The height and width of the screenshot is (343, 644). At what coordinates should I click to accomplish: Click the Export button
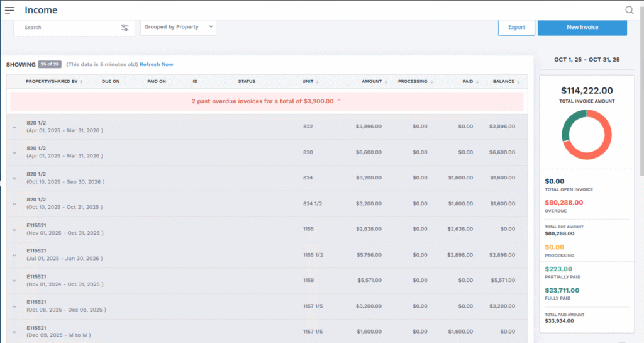516,28
